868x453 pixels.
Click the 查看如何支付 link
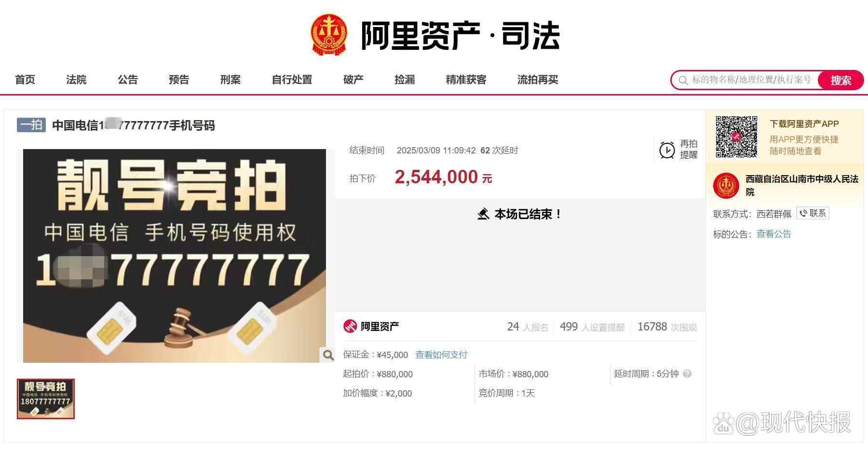[x=441, y=355]
